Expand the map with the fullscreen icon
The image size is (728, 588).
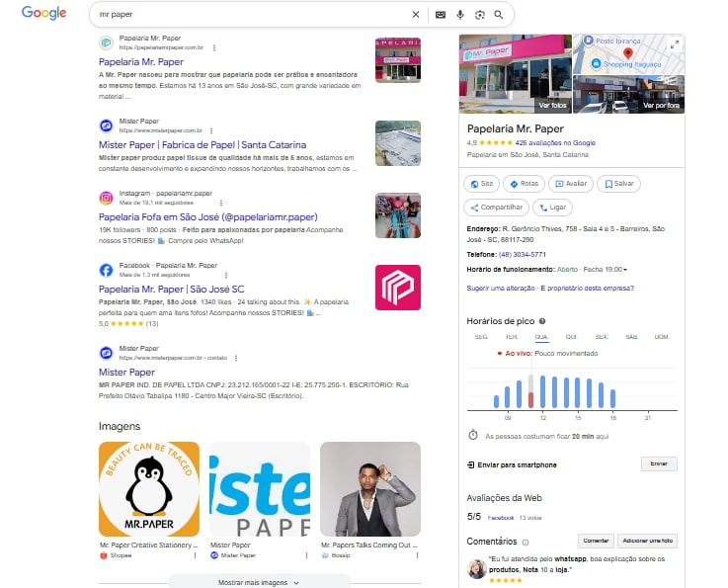coord(675,44)
